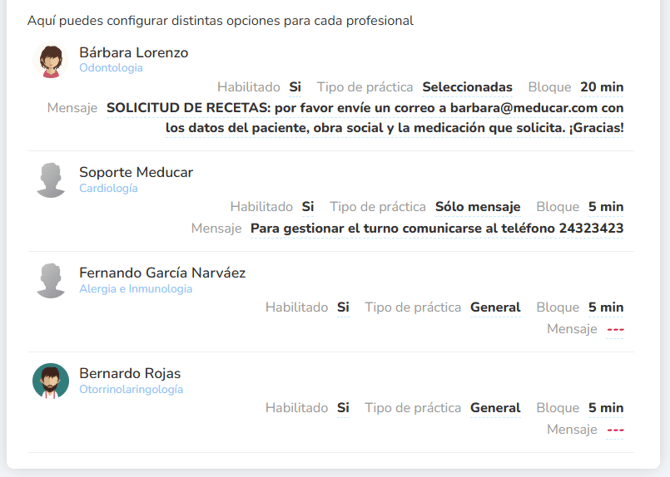Viewport: 670px width, 477px height.
Task: Click Bernardo Rojas's bearded avatar picture
Action: click(x=51, y=381)
